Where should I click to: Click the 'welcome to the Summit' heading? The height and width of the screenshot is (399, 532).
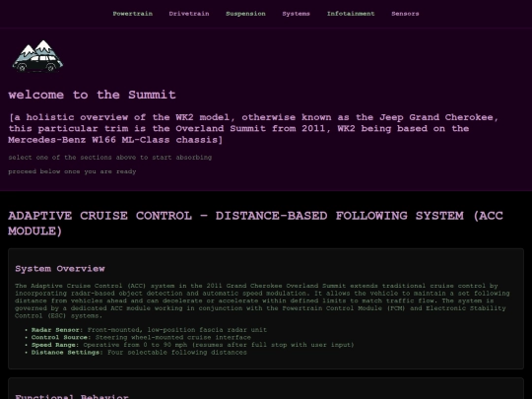92,95
